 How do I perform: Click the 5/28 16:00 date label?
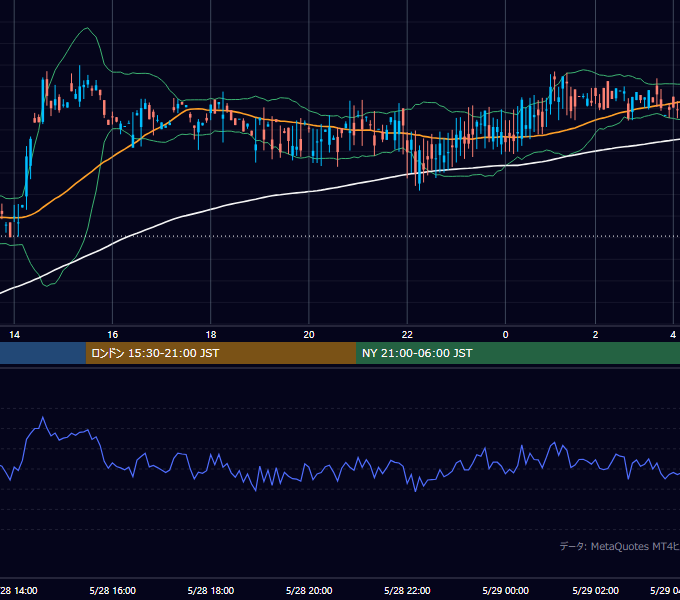click(113, 590)
